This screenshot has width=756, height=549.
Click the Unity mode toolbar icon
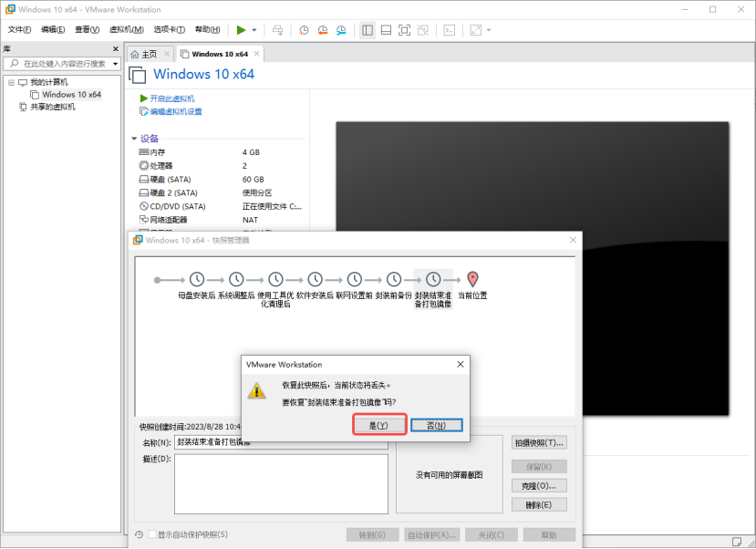(x=423, y=30)
